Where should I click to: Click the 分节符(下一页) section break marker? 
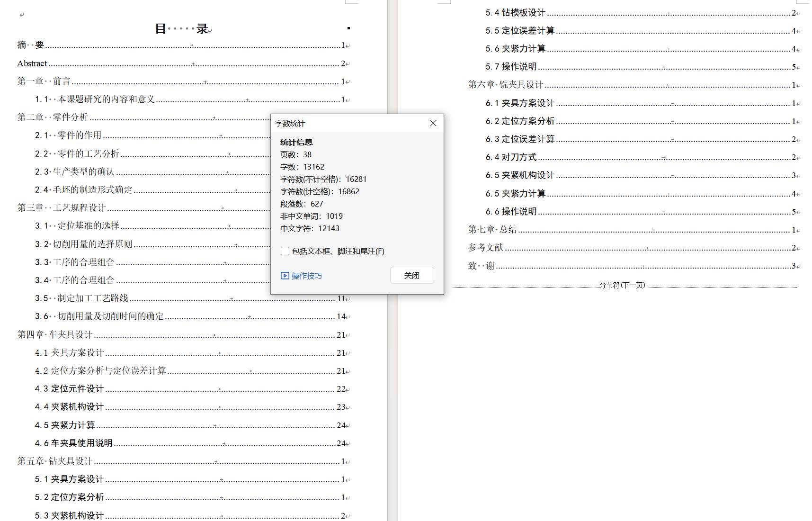pos(623,285)
